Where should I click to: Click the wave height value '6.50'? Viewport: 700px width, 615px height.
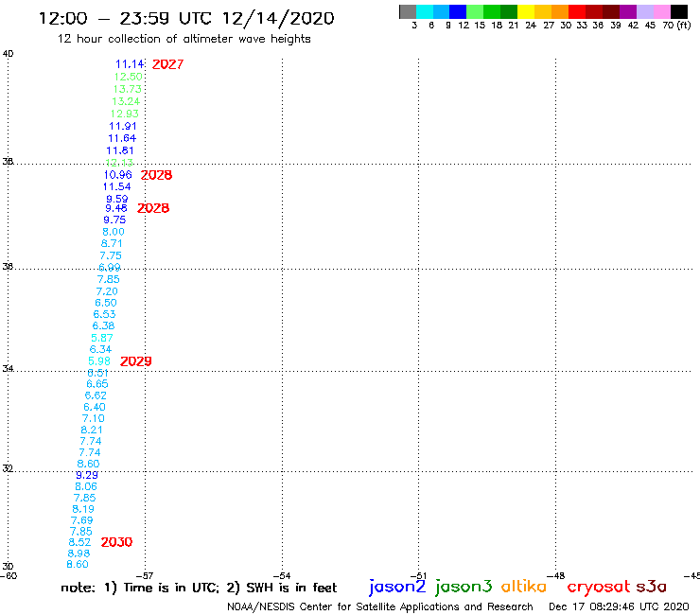coord(106,303)
